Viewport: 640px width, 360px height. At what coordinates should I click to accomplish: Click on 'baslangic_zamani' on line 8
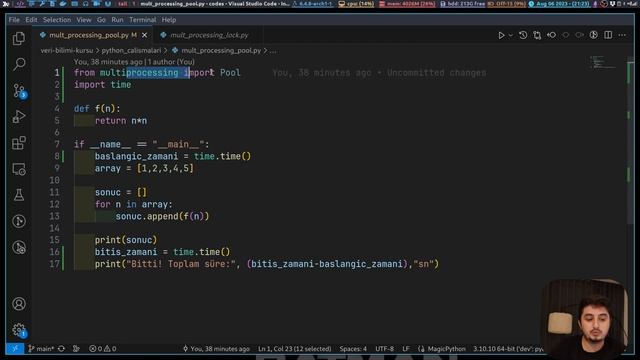coord(136,156)
